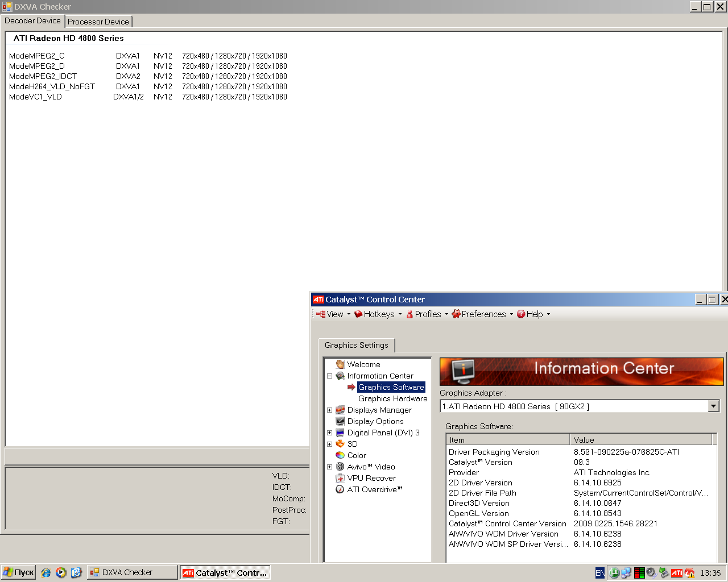The width and height of the screenshot is (728, 582).
Task: Open the Preferences menu
Action: [x=483, y=314]
